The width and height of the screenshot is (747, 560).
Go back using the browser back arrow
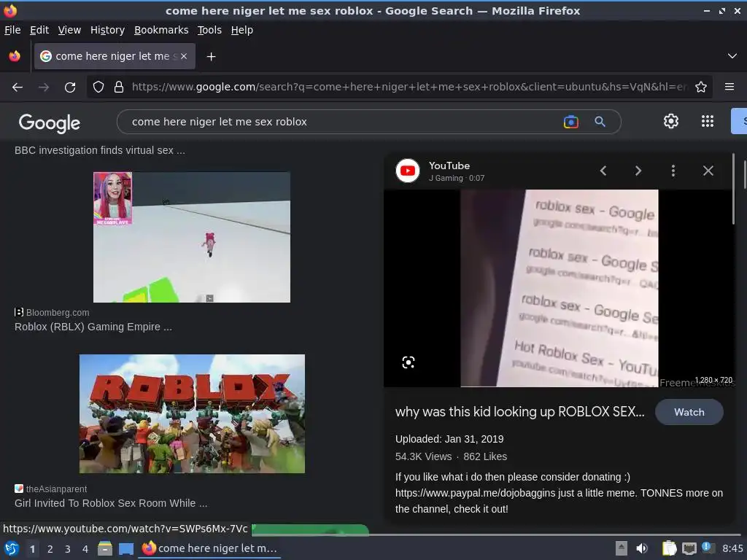pos(18,87)
